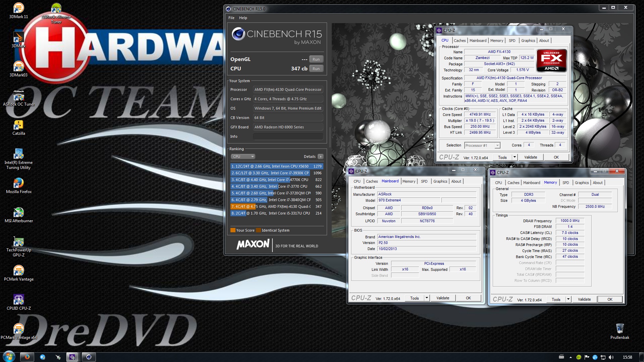This screenshot has height=362, width=644.
Task: Select the TechPowerUp GPU-Z desktop icon
Action: (x=18, y=246)
